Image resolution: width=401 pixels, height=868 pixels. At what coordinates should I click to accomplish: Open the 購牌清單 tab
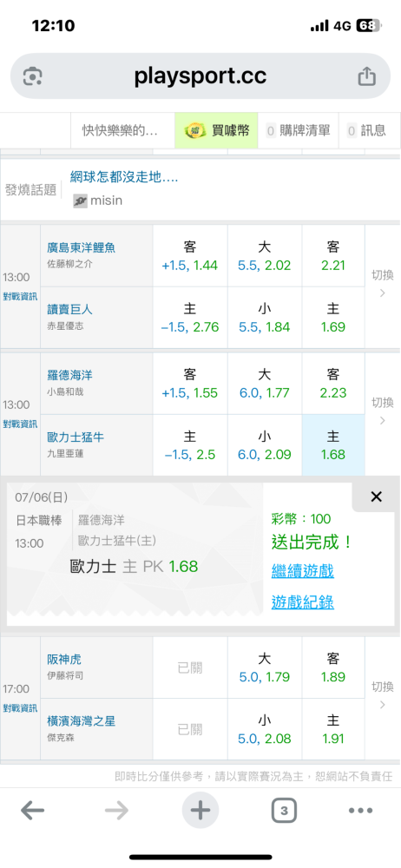(298, 131)
